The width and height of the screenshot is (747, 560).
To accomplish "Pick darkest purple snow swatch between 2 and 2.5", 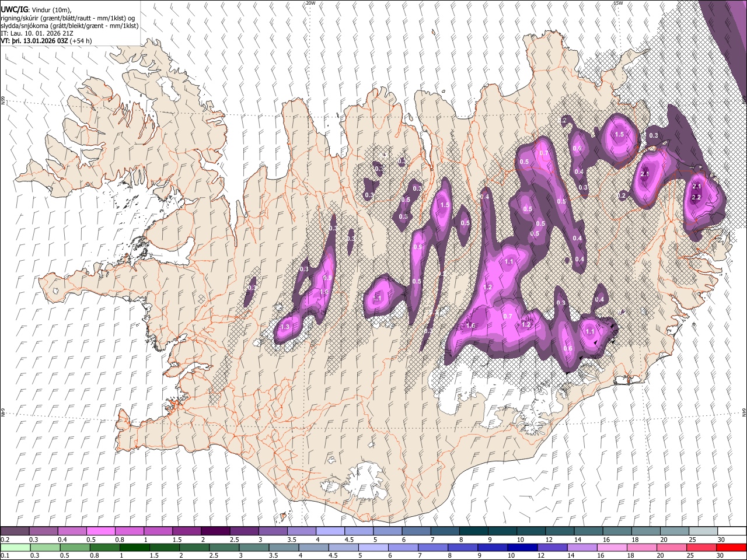I will 215,531.
